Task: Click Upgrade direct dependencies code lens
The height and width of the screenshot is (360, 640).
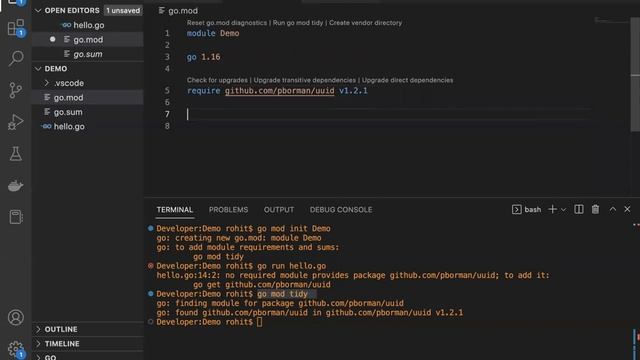Action: pos(407,80)
